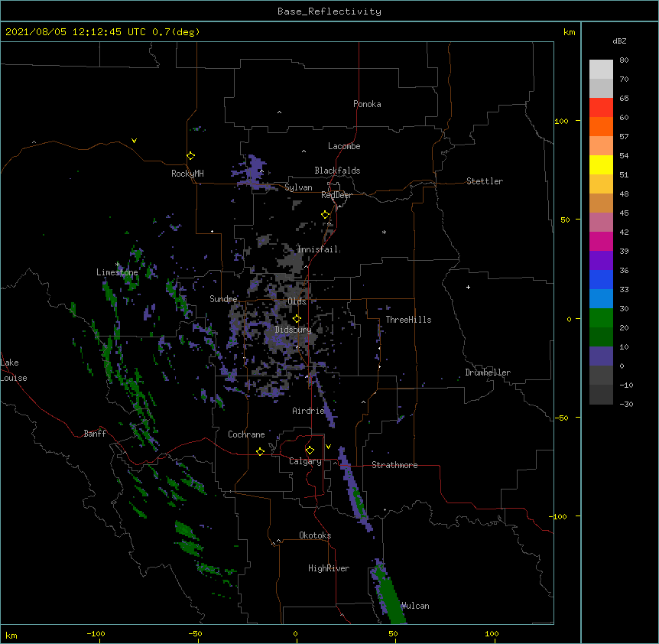Click the RedDeer city label
This screenshot has height=644, width=659.
(336, 195)
